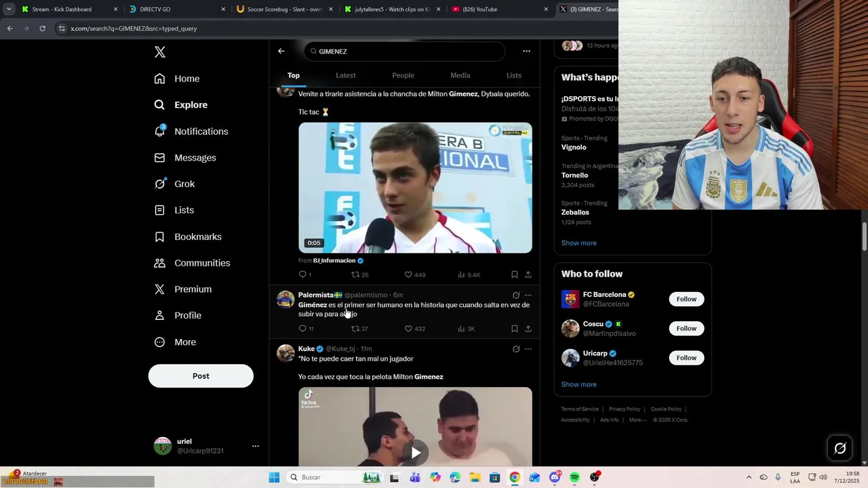Click the Chrome address bar URL
The height and width of the screenshot is (488, 868).
pos(134,28)
